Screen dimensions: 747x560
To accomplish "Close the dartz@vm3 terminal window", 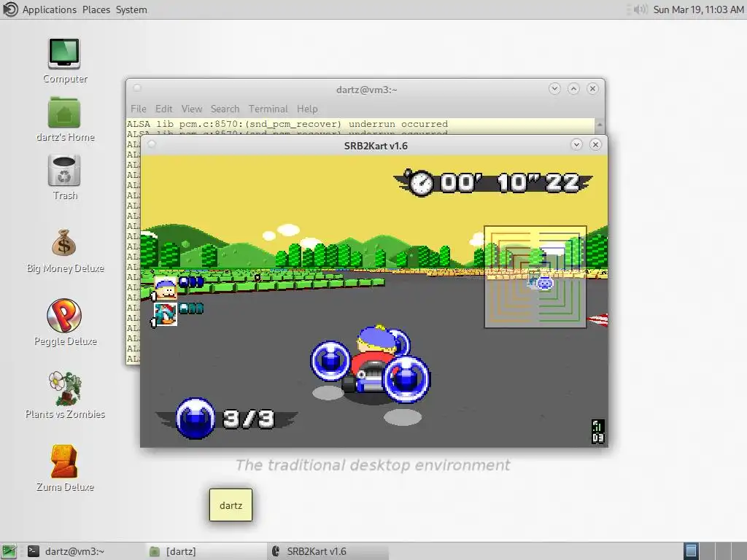I will 592,88.
